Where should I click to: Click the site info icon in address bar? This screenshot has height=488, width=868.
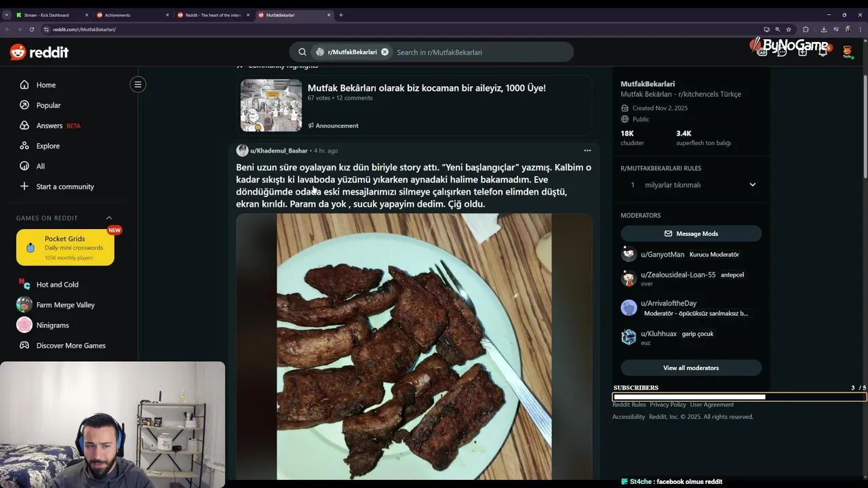click(46, 29)
